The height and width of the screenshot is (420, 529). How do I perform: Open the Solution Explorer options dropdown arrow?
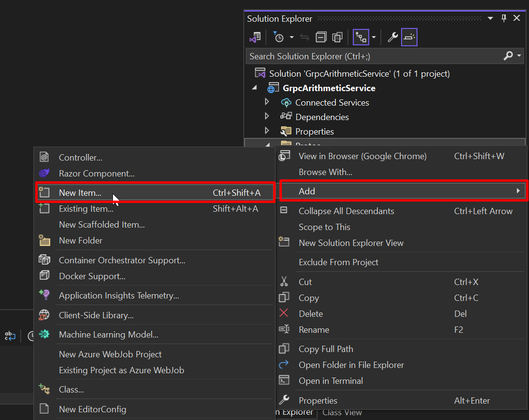[489, 18]
